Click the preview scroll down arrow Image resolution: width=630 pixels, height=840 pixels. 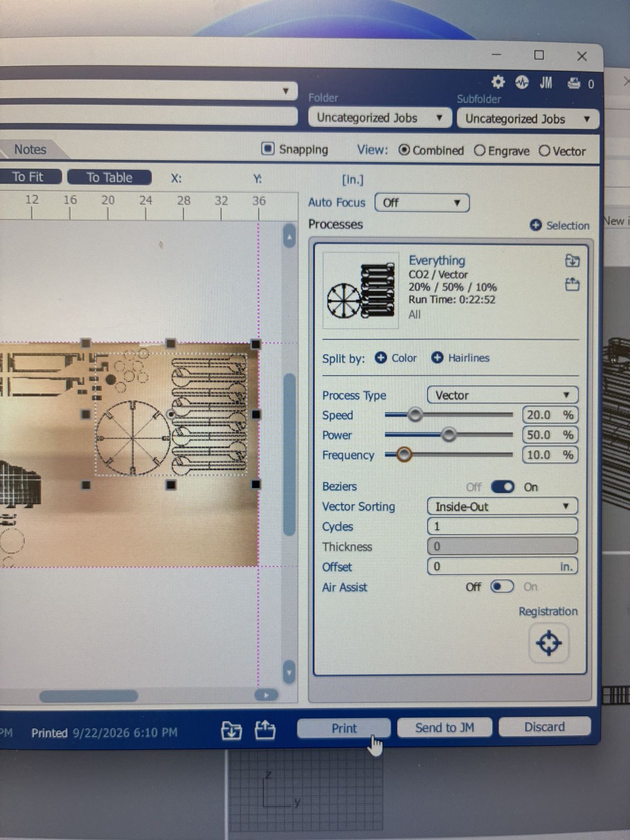[x=289, y=672]
